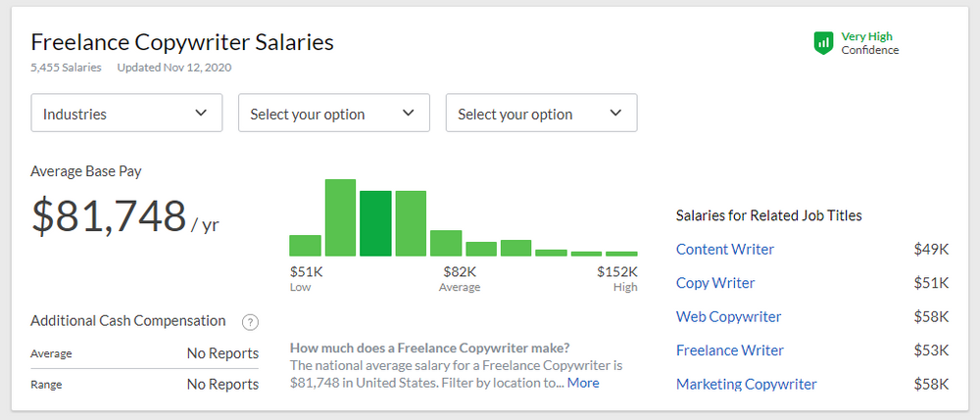Click the Additional Cash Compensation help icon
The width and height of the screenshot is (980, 420).
click(251, 321)
